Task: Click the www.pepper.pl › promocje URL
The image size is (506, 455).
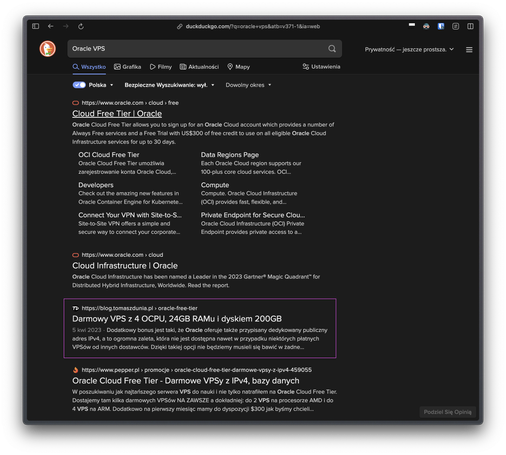Action: tap(197, 370)
